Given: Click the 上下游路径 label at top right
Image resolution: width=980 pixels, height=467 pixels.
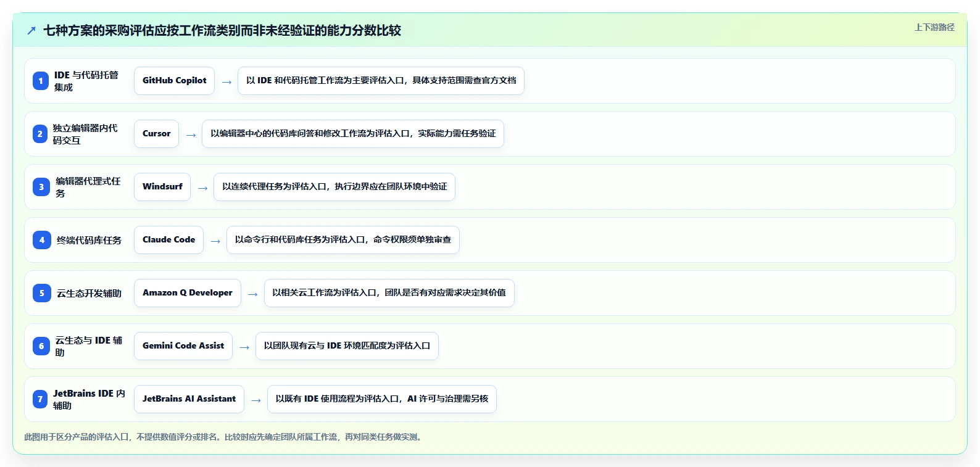Looking at the screenshot, I should 934,27.
